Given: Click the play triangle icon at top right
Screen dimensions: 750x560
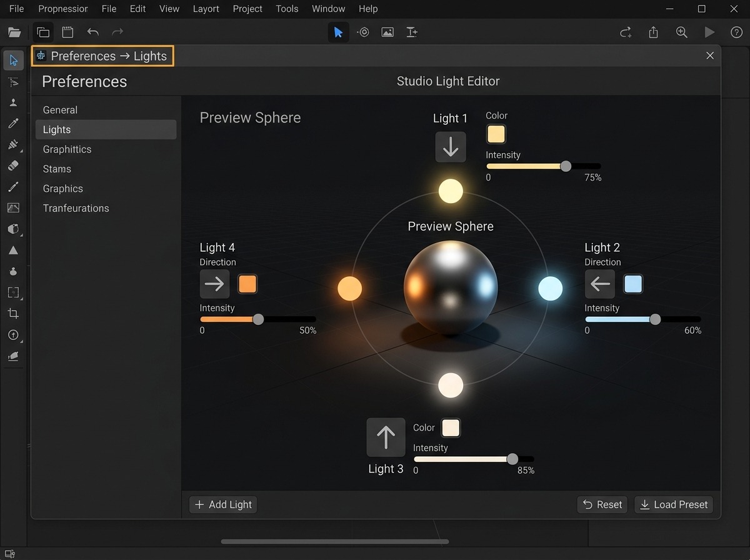Looking at the screenshot, I should click(709, 32).
